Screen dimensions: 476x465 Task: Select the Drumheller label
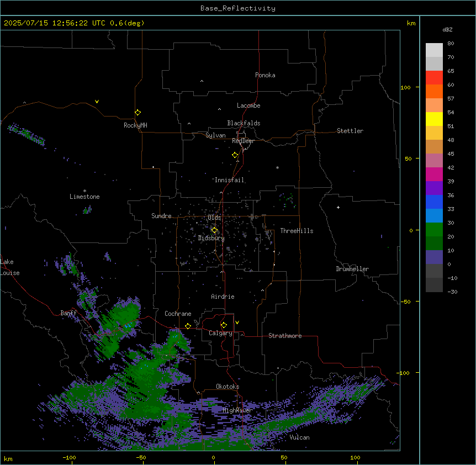[x=352, y=269]
